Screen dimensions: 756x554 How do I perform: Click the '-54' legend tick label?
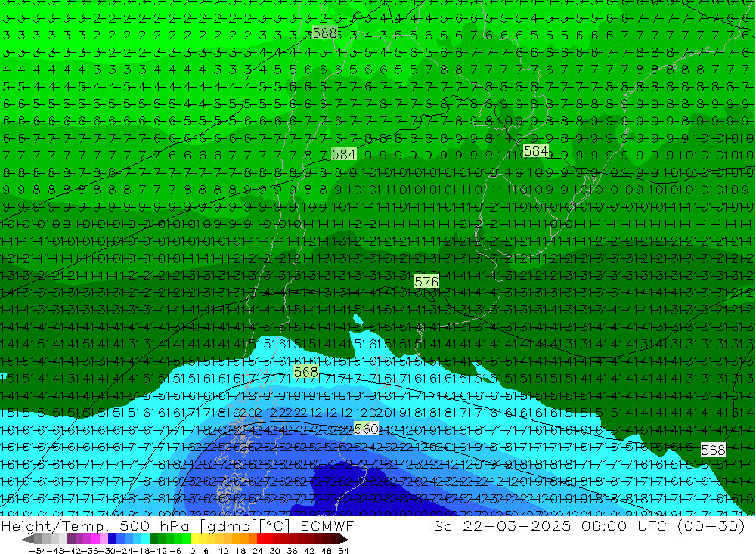point(37,551)
